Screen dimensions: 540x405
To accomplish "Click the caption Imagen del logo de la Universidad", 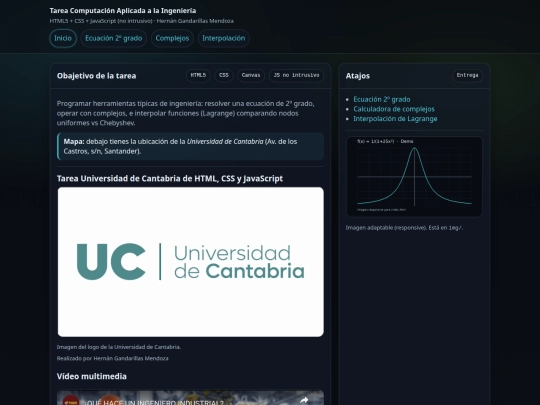I will 119,347.
